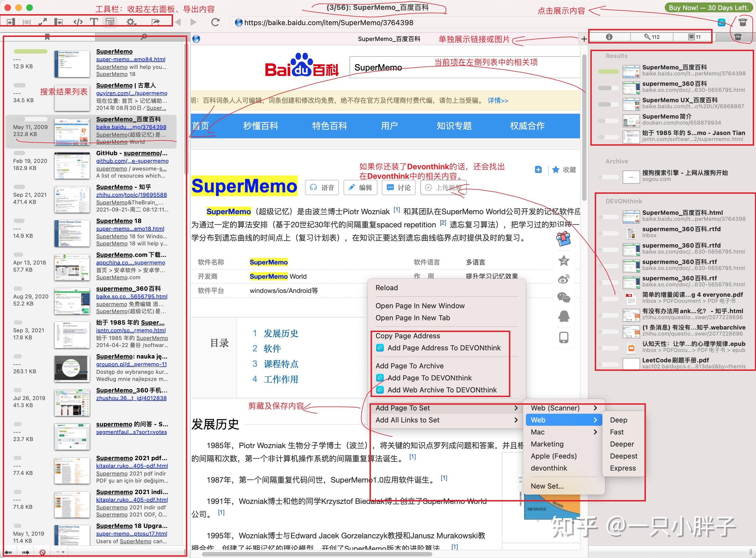Click the blue DEVONthink clip icon in address bar
The image size is (756, 558).
722,23
